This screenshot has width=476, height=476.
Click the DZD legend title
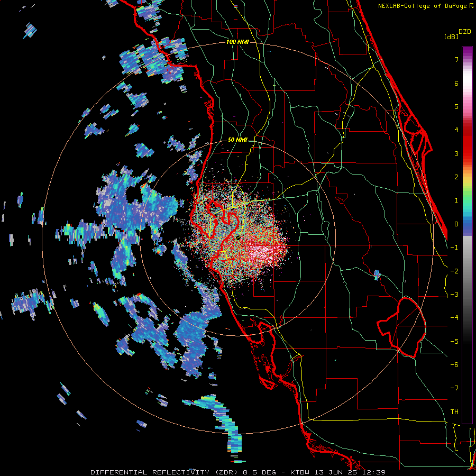point(465,32)
